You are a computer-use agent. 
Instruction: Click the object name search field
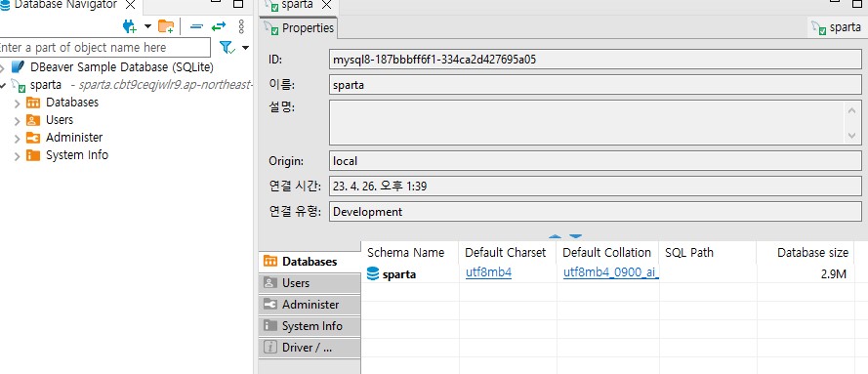[105, 48]
